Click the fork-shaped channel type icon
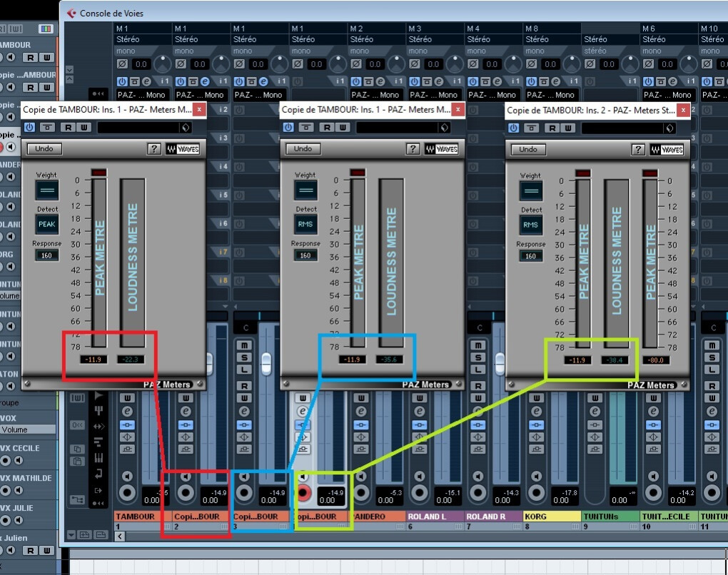 [x=98, y=410]
